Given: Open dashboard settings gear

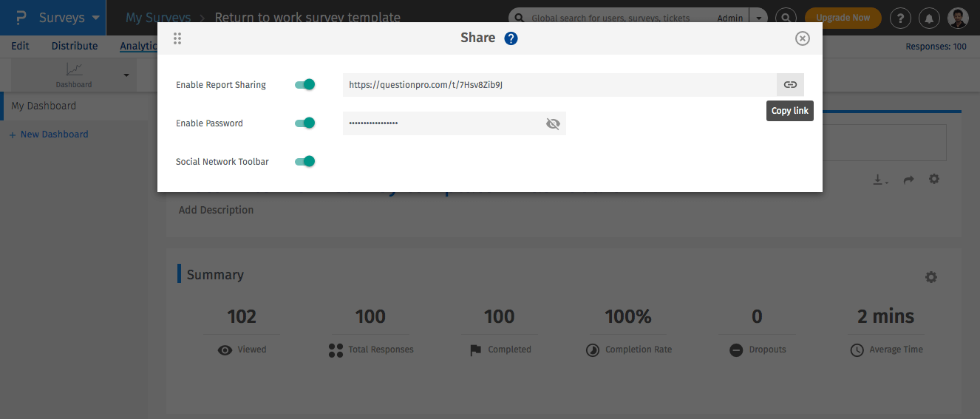Looking at the screenshot, I should pos(934,179).
